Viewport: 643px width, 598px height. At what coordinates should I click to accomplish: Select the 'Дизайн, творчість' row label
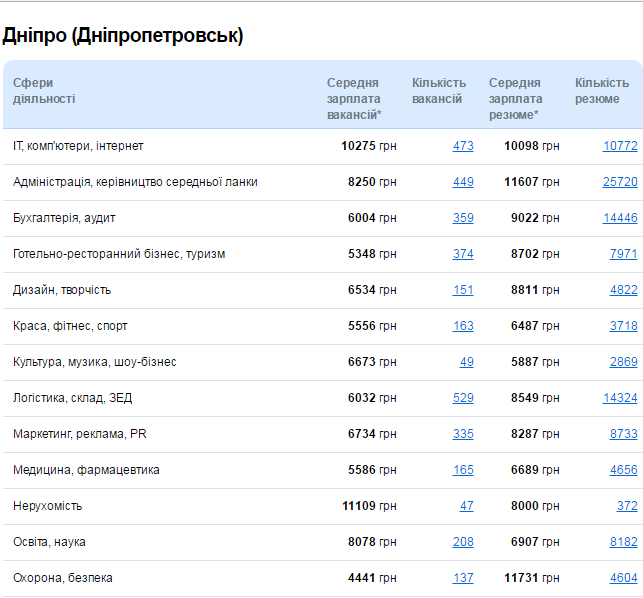pyautogui.click(x=62, y=290)
